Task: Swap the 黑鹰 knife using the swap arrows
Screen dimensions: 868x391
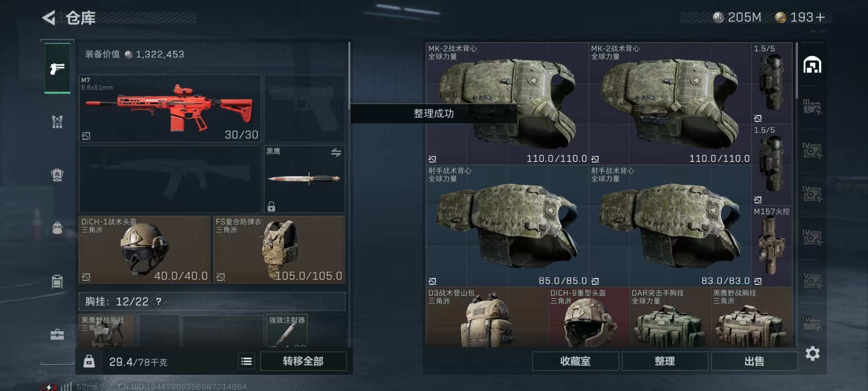Action: click(336, 153)
